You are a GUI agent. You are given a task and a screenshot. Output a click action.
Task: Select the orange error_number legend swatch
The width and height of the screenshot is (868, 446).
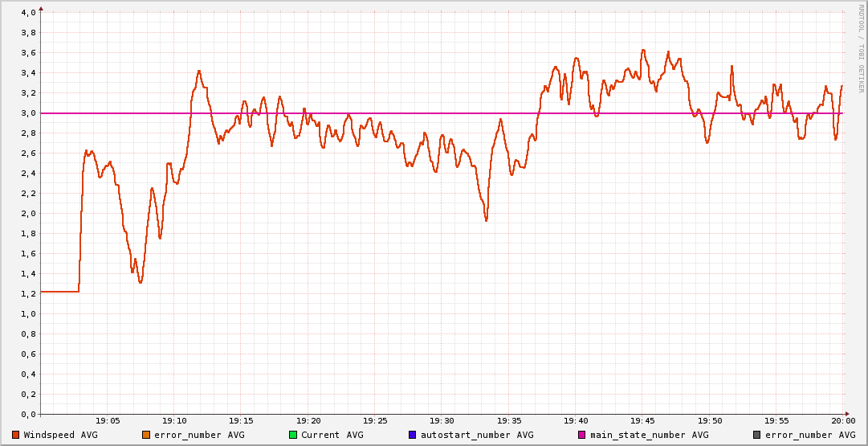[146, 435]
